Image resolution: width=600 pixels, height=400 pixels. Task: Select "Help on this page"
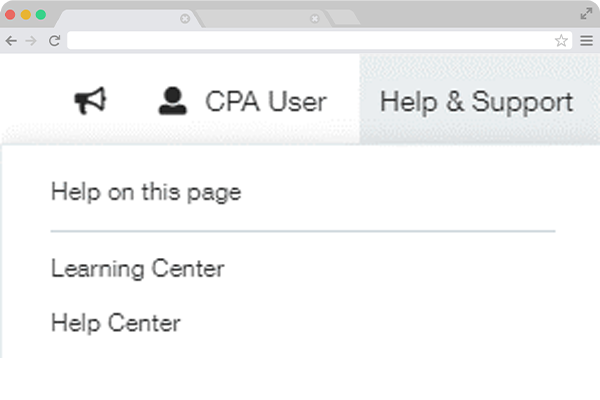(x=146, y=192)
